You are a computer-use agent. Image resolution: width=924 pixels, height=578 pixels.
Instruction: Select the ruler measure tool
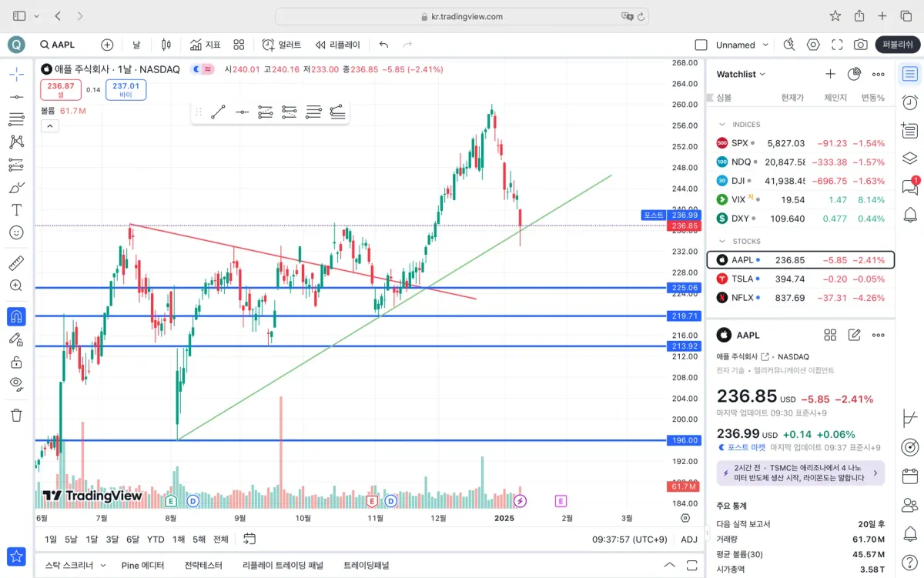point(16,263)
